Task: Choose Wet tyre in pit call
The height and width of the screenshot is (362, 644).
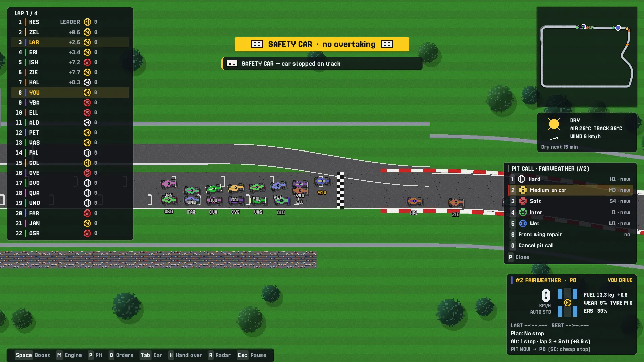Action: pos(570,223)
